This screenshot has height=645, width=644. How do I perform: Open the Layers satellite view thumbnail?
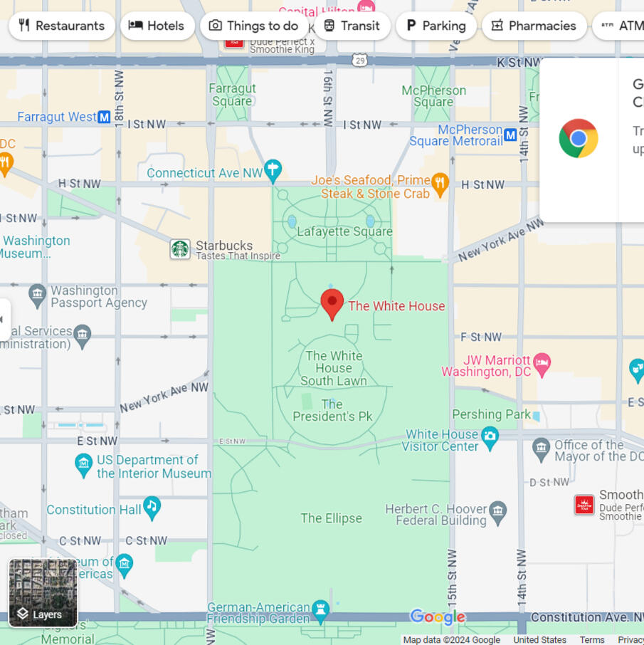pyautogui.click(x=43, y=593)
